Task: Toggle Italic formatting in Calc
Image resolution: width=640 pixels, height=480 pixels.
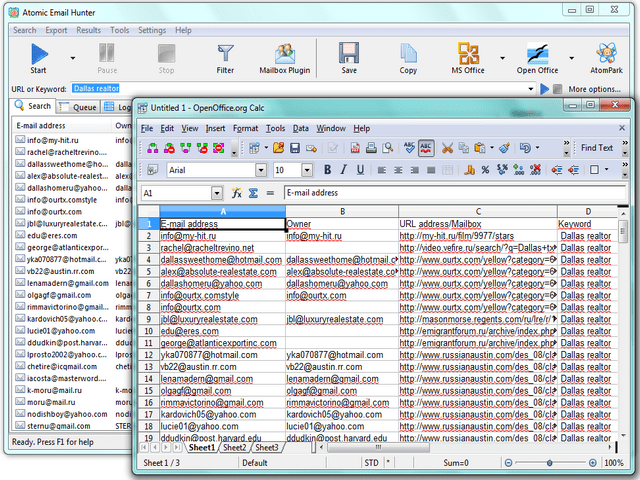Action: pyautogui.click(x=342, y=170)
